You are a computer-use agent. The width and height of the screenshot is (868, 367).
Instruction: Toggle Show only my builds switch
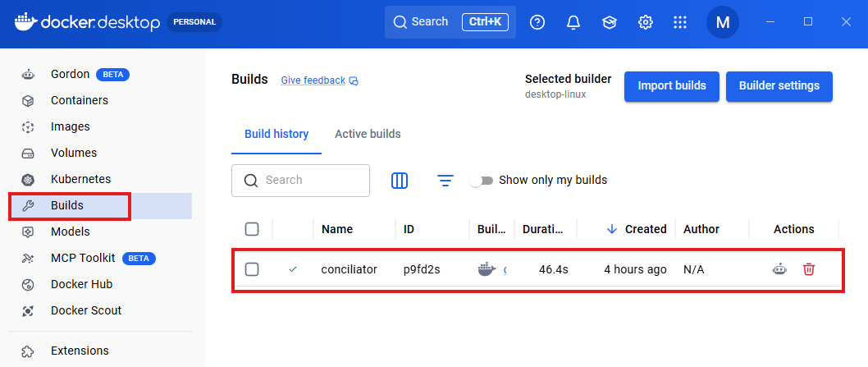(x=481, y=181)
